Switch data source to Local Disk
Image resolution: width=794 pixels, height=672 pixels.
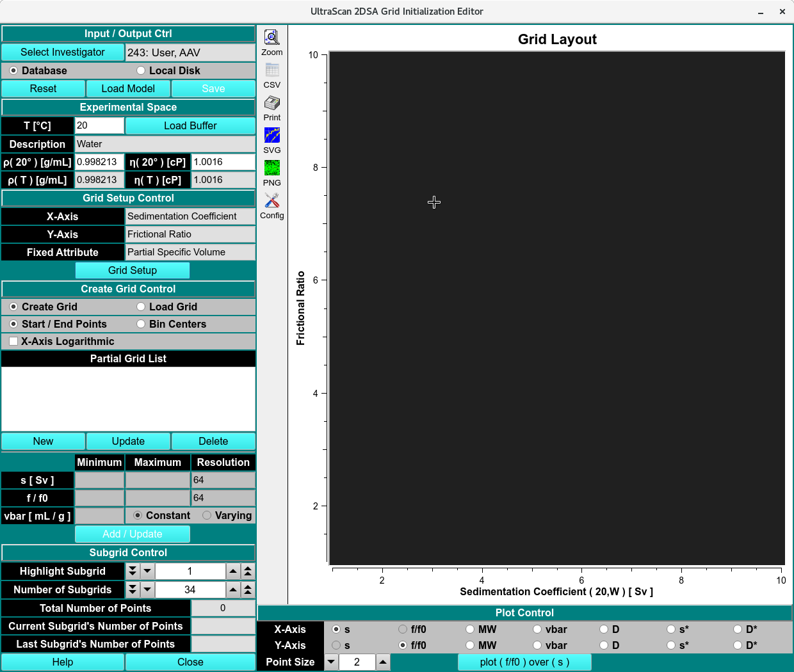(140, 70)
